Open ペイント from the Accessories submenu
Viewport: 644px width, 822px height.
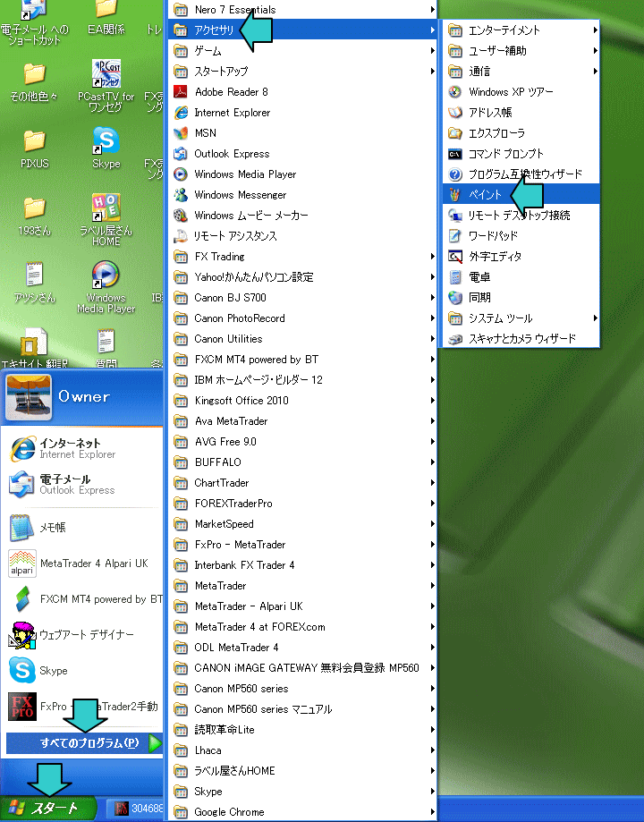(521, 194)
